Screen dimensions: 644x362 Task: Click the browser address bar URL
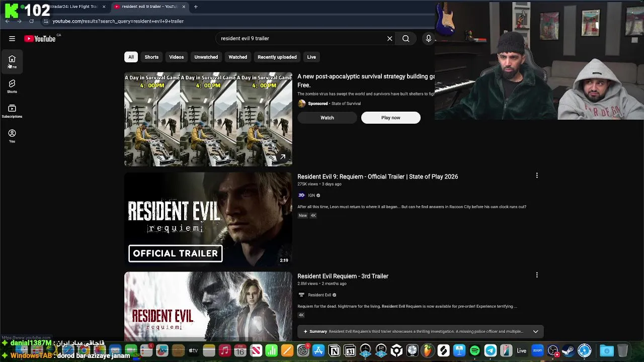pos(118,21)
